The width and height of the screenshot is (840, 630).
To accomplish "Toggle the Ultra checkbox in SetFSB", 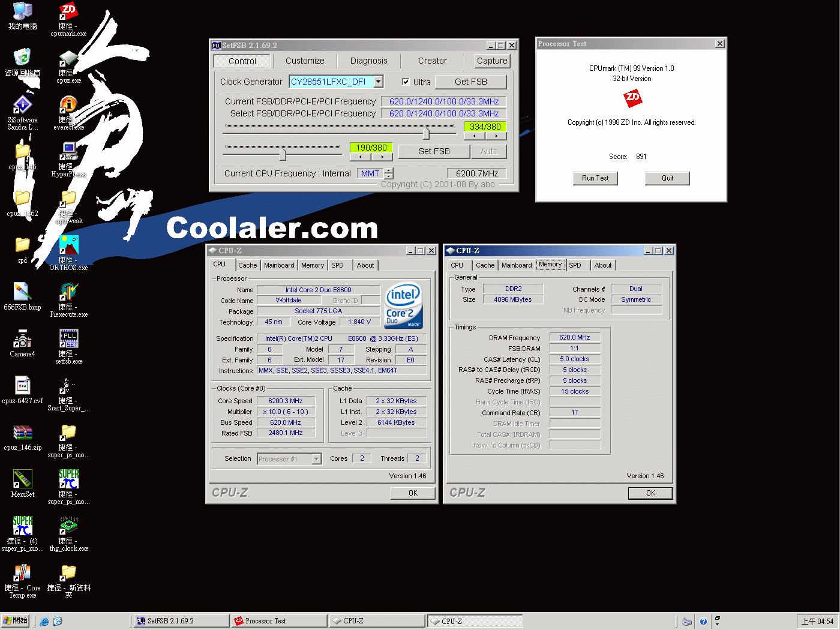I will (406, 82).
